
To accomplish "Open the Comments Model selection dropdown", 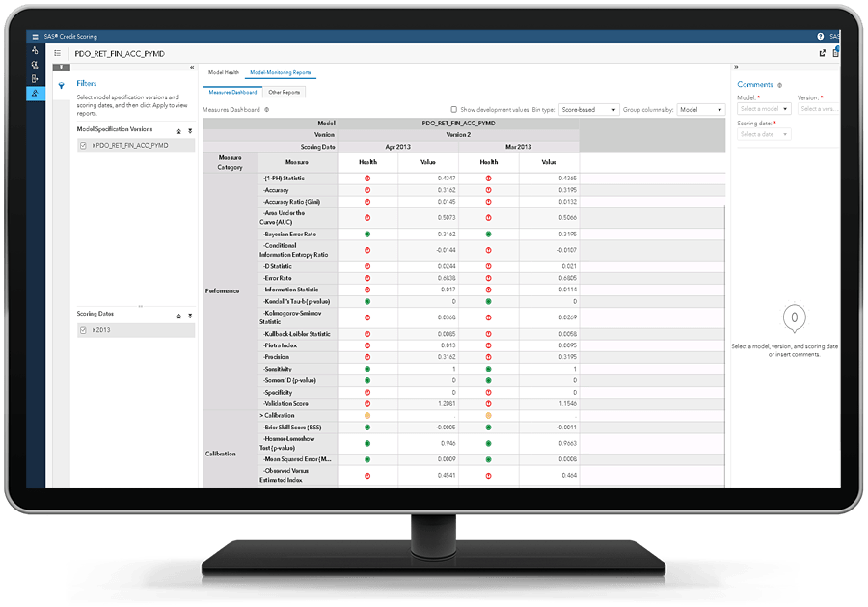I will tap(764, 109).
